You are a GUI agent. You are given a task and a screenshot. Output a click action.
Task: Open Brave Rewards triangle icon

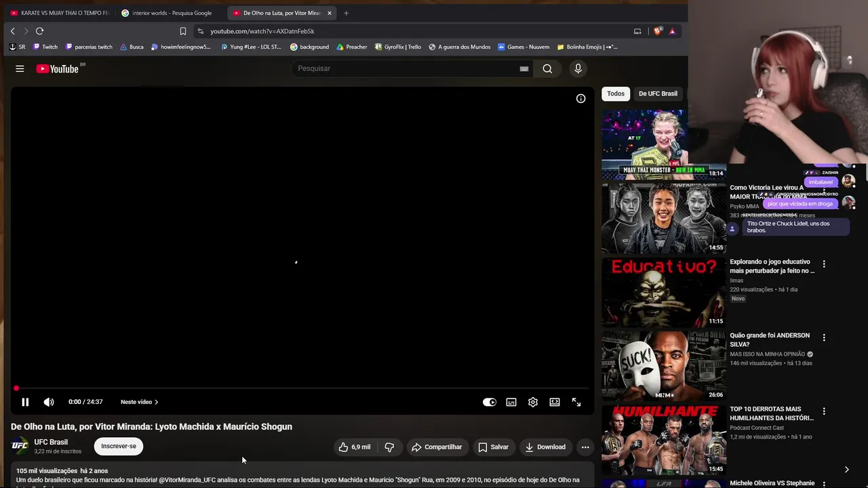click(672, 31)
